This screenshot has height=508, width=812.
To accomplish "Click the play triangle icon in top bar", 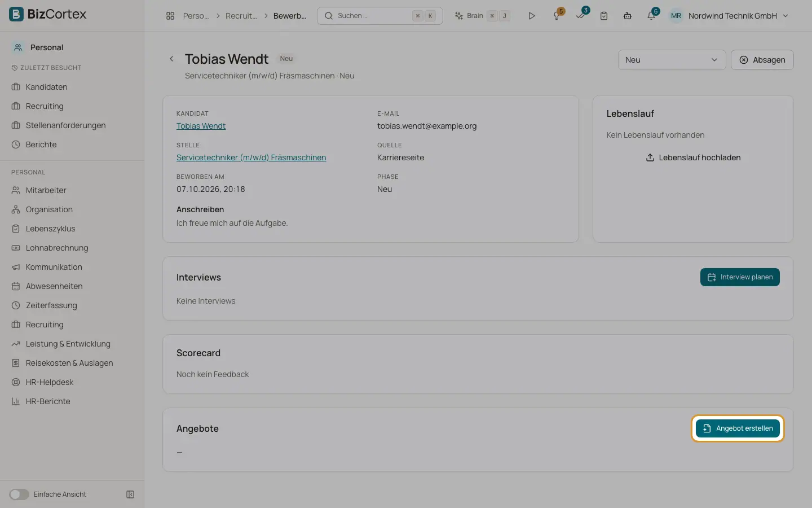I will click(531, 16).
